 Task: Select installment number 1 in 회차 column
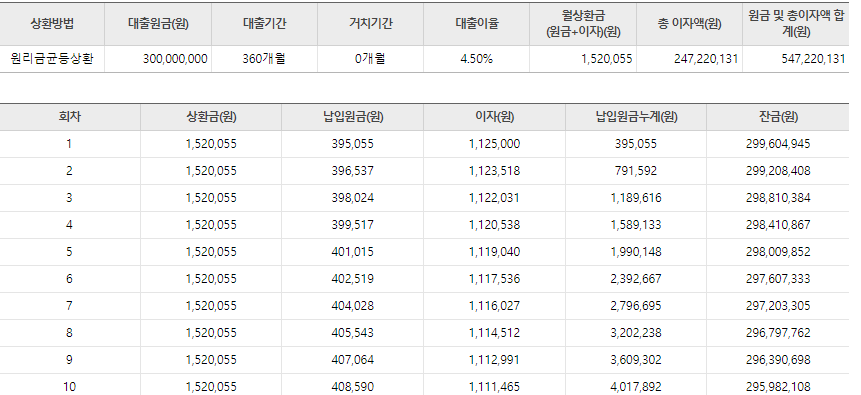coord(69,144)
